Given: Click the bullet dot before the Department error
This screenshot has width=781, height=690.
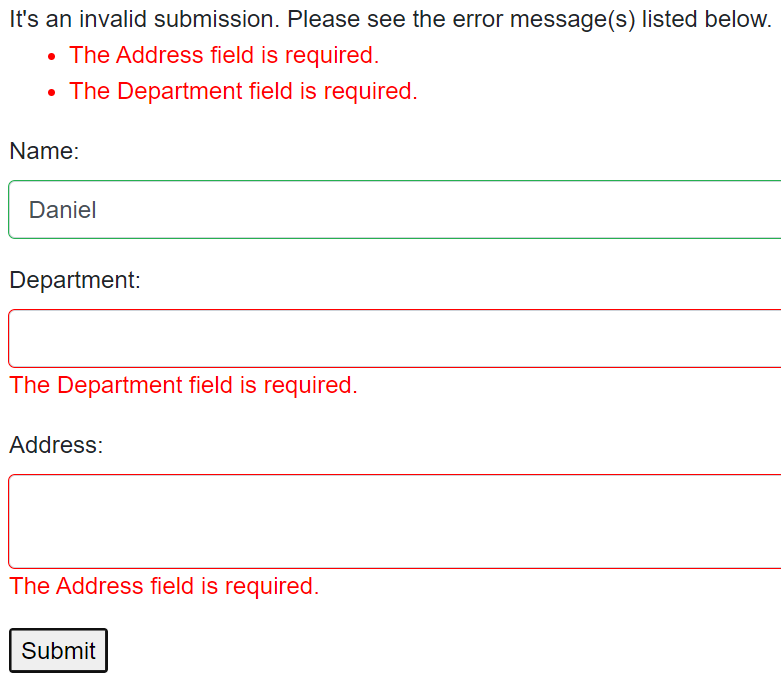Looking at the screenshot, I should coord(51,93).
